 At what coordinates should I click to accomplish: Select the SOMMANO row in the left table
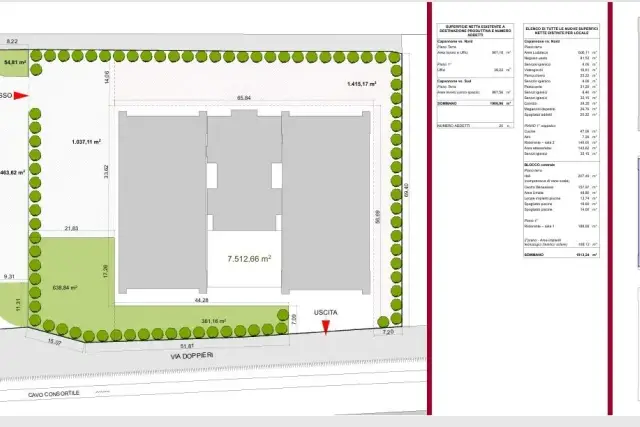(475, 104)
